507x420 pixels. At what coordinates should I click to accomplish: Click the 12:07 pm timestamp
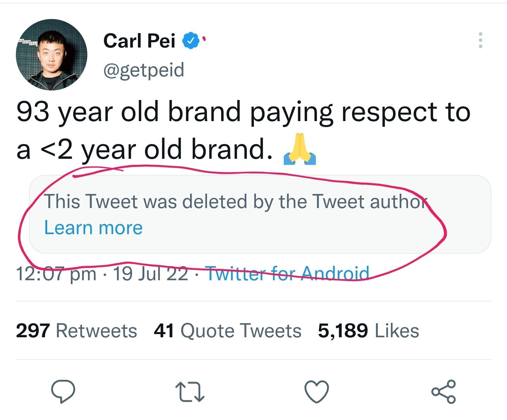(56, 274)
